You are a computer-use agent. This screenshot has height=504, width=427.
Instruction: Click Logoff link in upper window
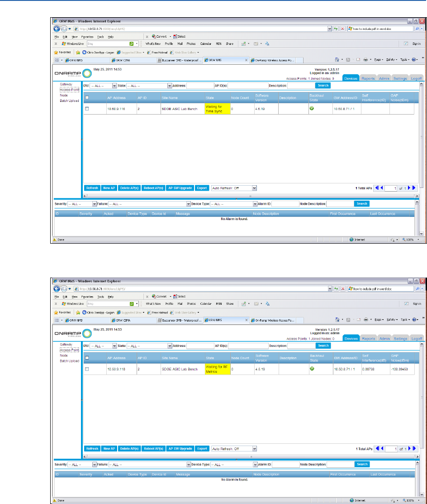[416, 78]
